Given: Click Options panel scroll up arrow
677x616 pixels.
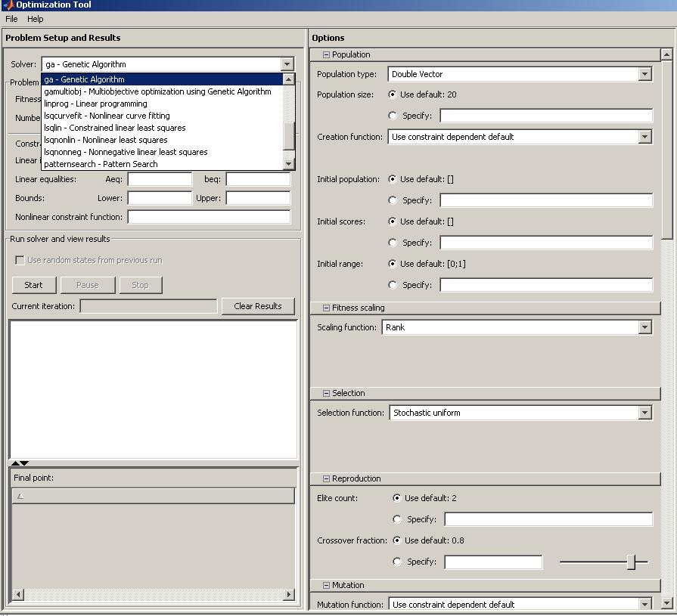Looking at the screenshot, I should click(x=666, y=54).
